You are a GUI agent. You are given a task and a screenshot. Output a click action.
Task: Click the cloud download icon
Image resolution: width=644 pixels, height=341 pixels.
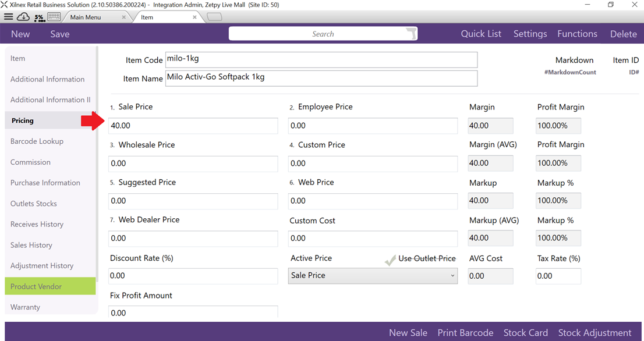pos(23,17)
